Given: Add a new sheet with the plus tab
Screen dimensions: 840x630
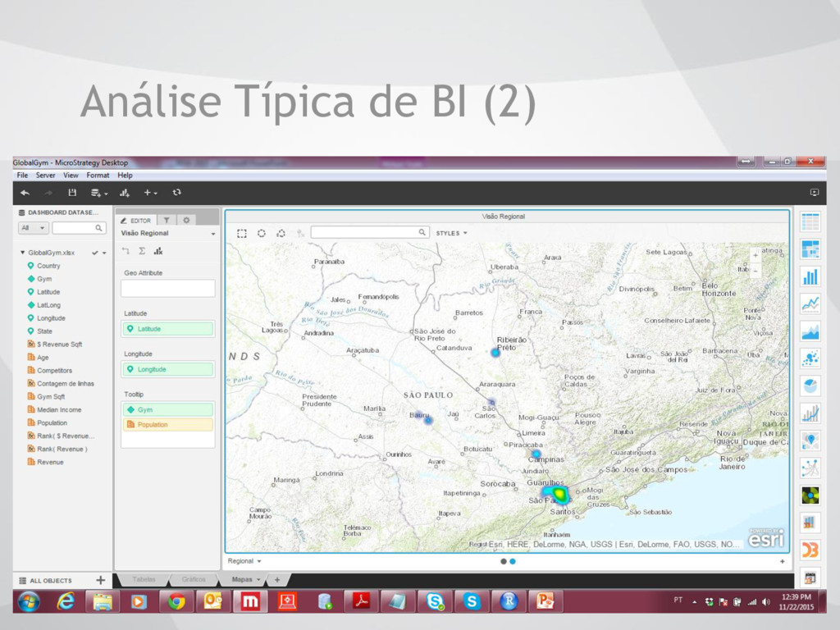Looking at the screenshot, I should 277,580.
